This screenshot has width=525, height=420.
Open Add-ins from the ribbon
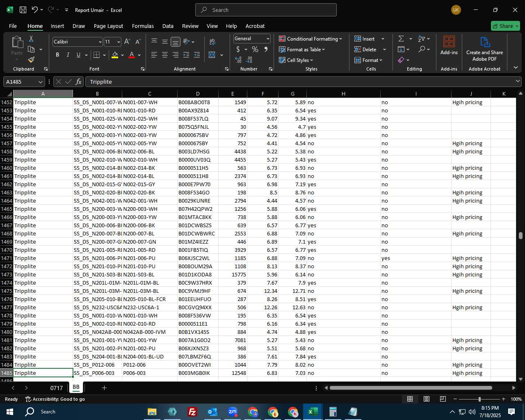449,45
